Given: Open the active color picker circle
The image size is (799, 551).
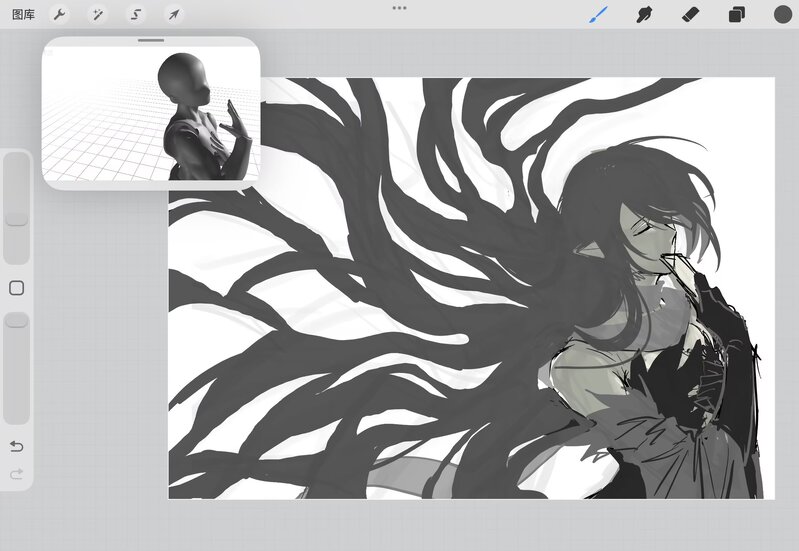Looking at the screenshot, I should pyautogui.click(x=783, y=14).
